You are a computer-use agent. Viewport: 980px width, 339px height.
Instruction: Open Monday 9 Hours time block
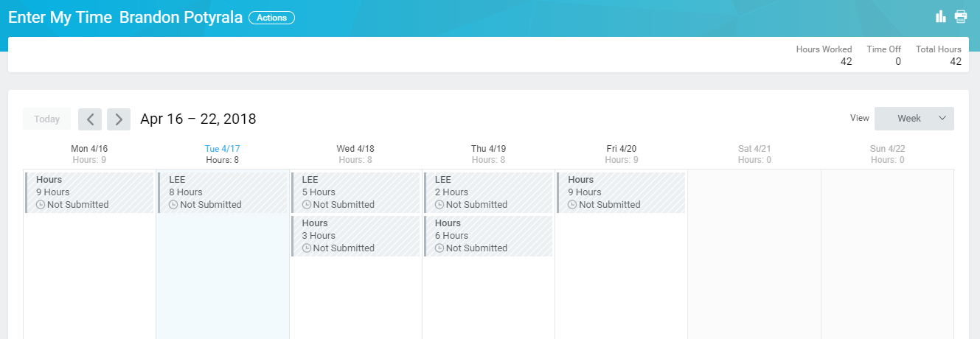89,192
